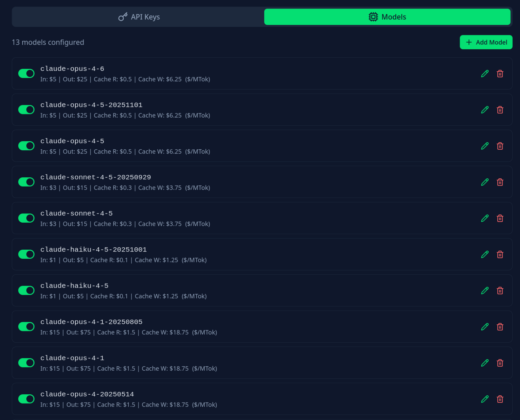The image size is (520, 420).
Task: Click the claude-opus-4-6 model name
Action: (x=72, y=69)
